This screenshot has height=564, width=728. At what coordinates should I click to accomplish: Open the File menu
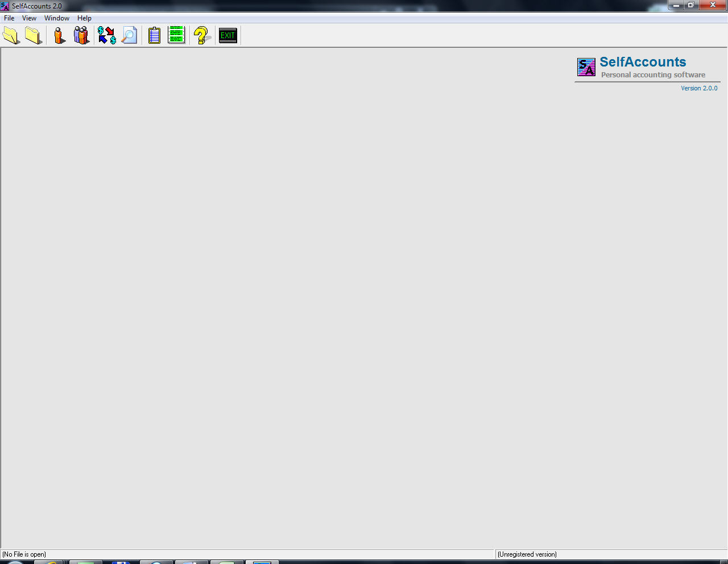(9, 18)
